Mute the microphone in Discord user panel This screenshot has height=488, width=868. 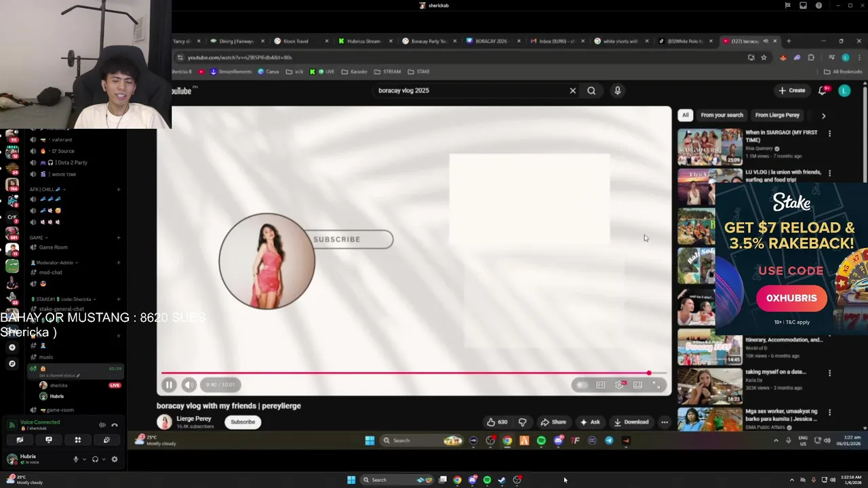(x=76, y=460)
